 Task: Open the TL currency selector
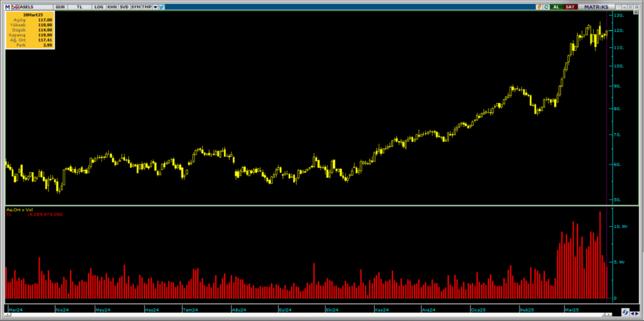(79, 6)
